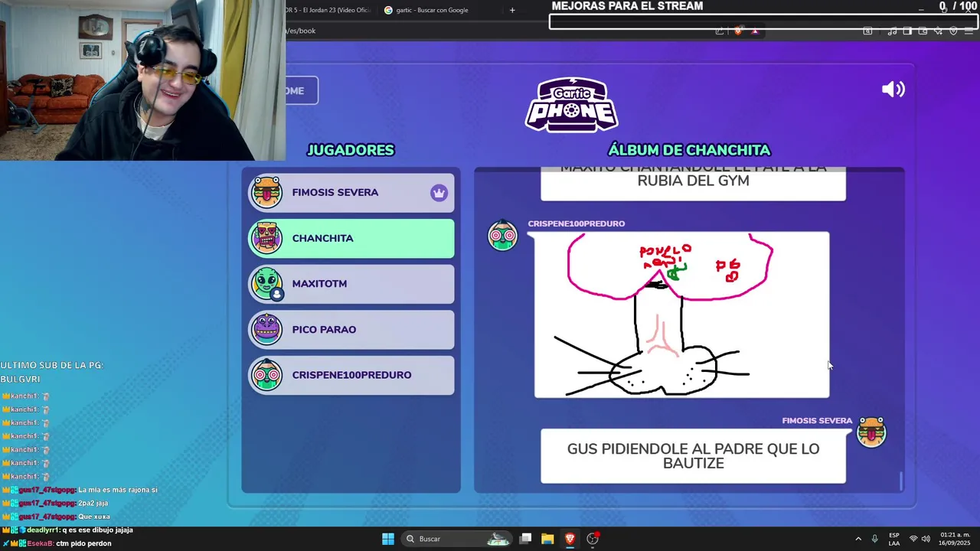Click the streamer's webcam overlay

point(142,80)
